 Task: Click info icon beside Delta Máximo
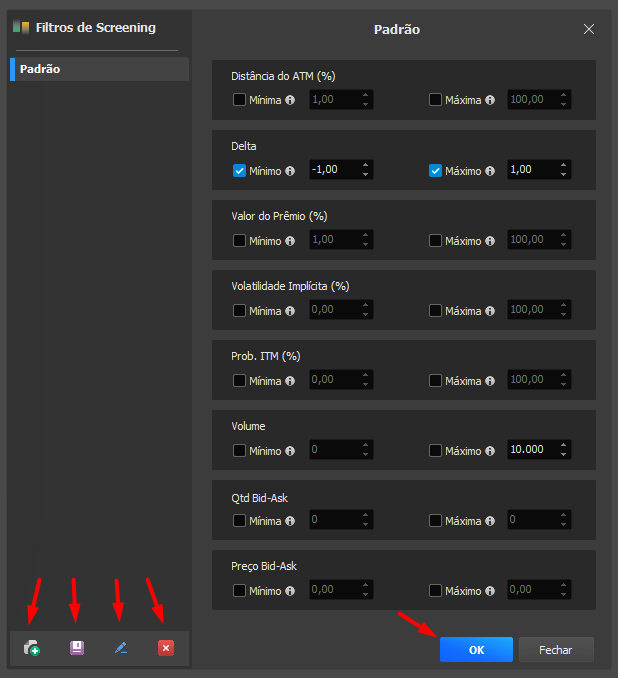pyautogui.click(x=490, y=171)
